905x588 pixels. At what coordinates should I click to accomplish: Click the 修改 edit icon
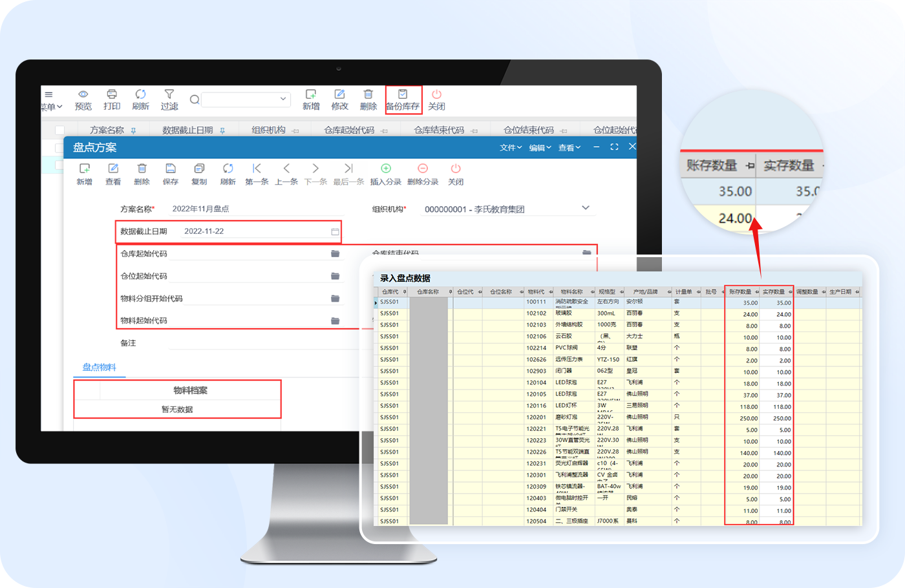pyautogui.click(x=339, y=94)
